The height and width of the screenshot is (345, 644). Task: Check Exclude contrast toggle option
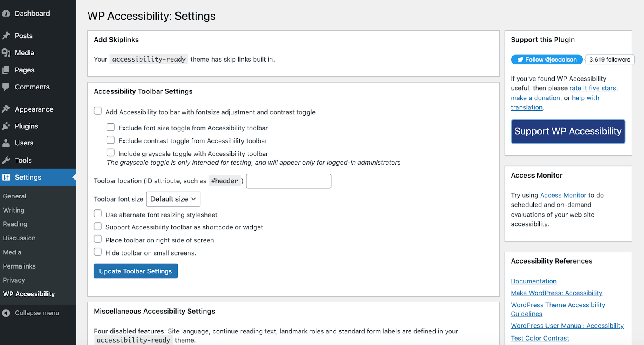(x=111, y=140)
